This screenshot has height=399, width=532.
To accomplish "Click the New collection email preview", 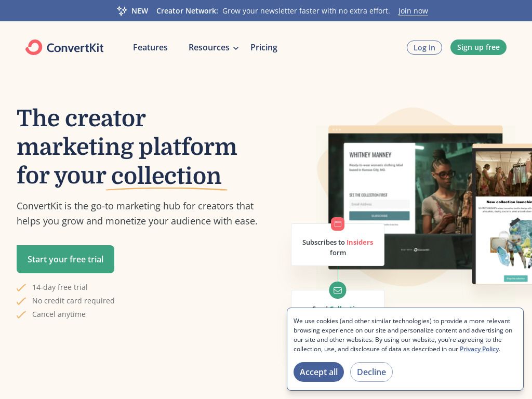I will point(502,214).
